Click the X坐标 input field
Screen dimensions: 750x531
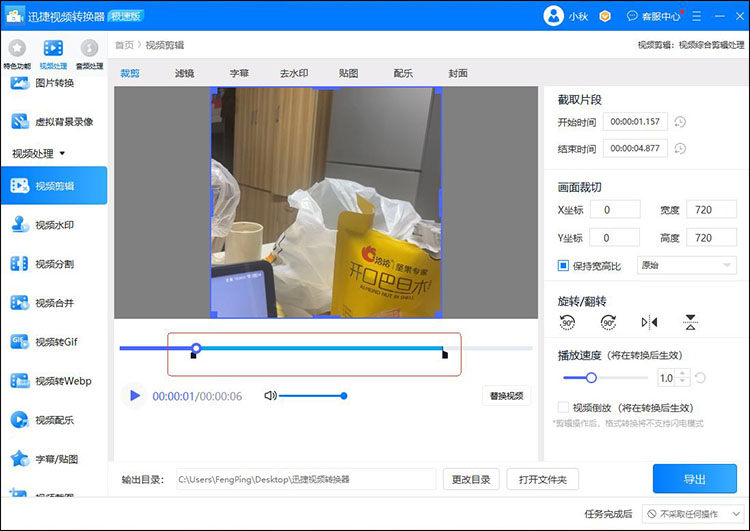pyautogui.click(x=615, y=210)
